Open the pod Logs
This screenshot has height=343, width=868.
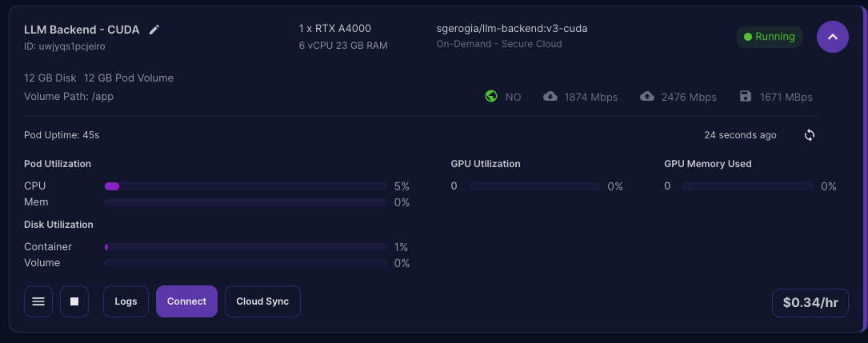click(x=126, y=301)
